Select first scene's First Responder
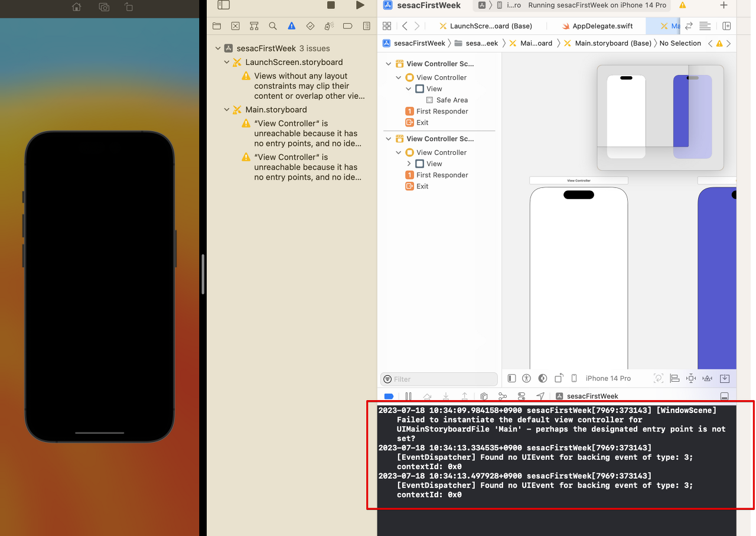 click(x=436, y=111)
